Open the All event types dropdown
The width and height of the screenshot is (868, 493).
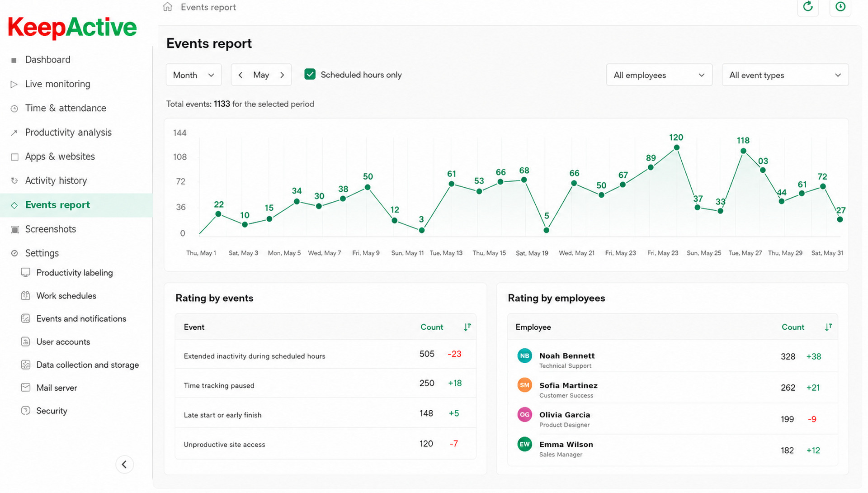click(785, 75)
